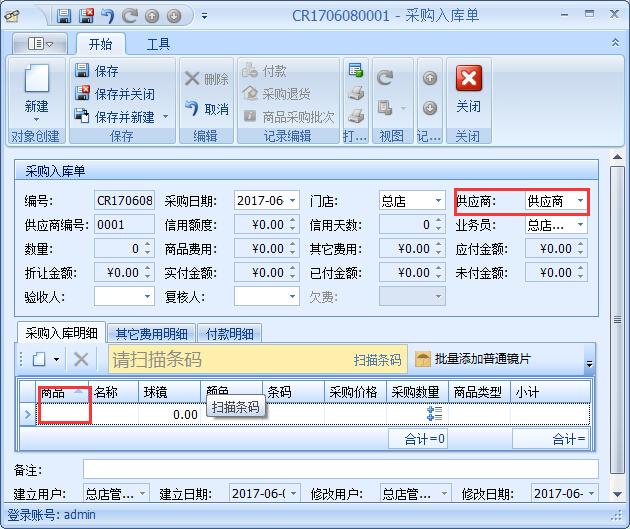Click the view layout icon in 视图 group
Image resolution: width=630 pixels, height=529 pixels.
385,108
